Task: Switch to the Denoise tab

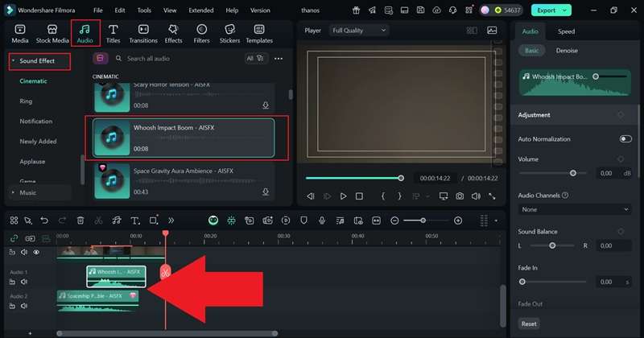Action: (567, 51)
